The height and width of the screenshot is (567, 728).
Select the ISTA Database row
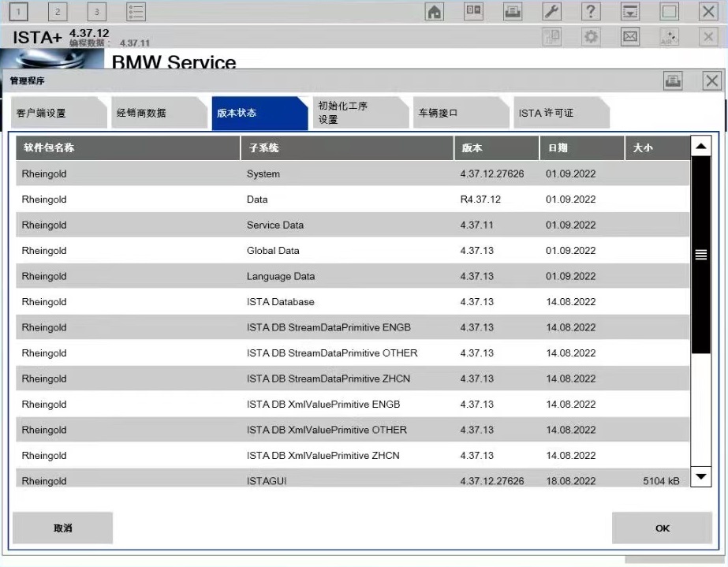click(x=353, y=302)
